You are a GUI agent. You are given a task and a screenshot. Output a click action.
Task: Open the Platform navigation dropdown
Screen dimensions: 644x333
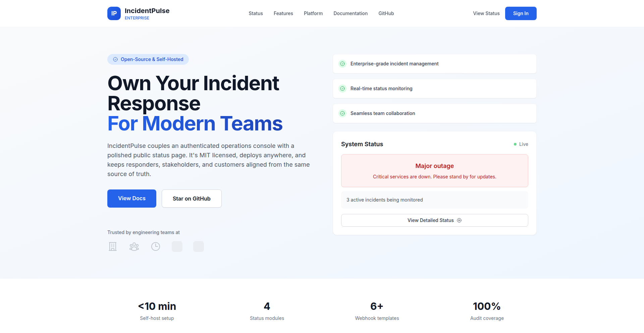point(313,13)
